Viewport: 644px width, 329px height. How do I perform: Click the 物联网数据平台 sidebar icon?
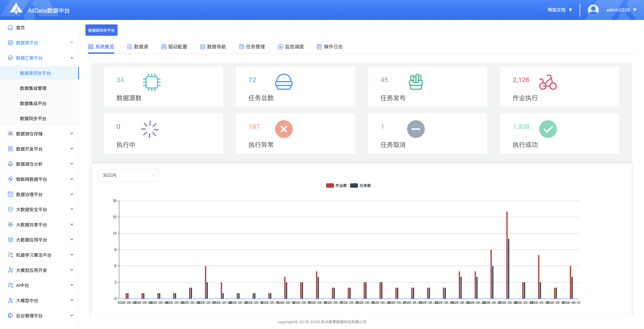[10, 179]
